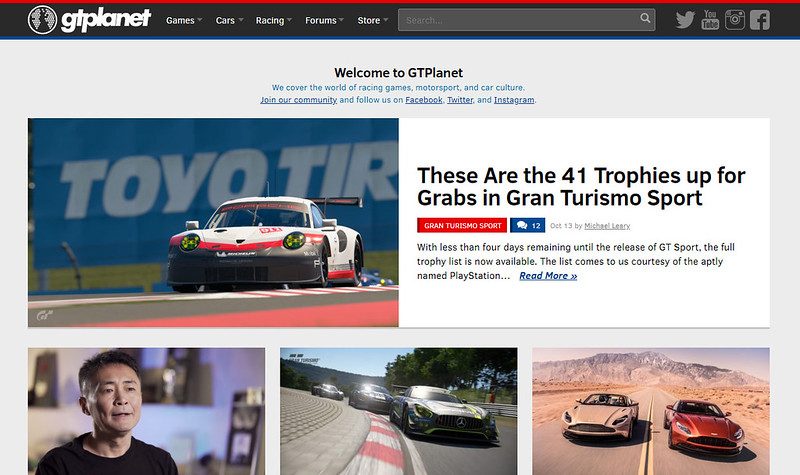The height and width of the screenshot is (475, 800).
Task: Open the Facebook social icon
Action: [760, 20]
